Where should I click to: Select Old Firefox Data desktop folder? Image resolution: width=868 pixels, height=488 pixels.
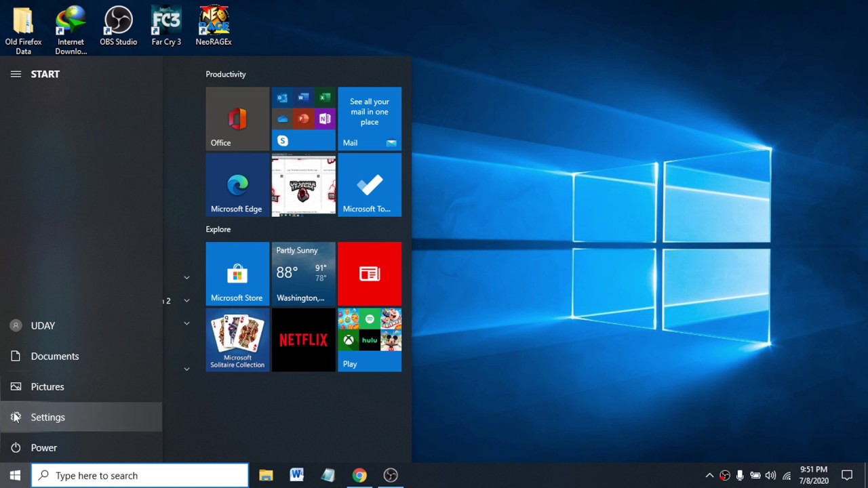coord(23,31)
